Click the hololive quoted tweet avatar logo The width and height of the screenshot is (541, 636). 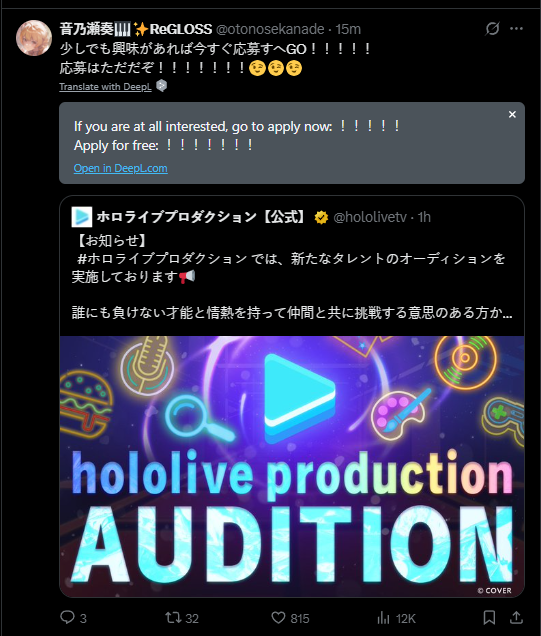coord(82,217)
